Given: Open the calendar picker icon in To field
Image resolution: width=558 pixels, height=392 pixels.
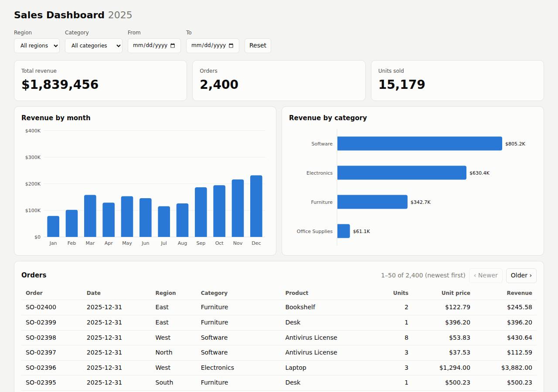Looking at the screenshot, I should (231, 46).
